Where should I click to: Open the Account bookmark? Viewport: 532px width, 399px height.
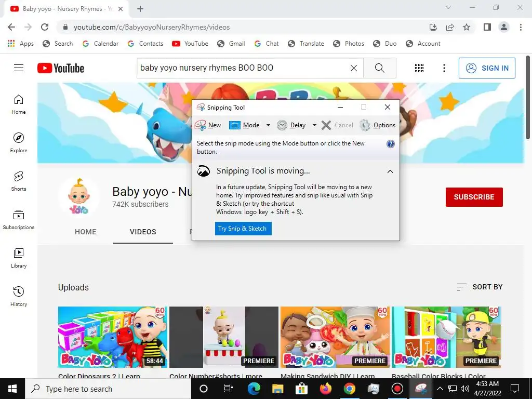[423, 44]
